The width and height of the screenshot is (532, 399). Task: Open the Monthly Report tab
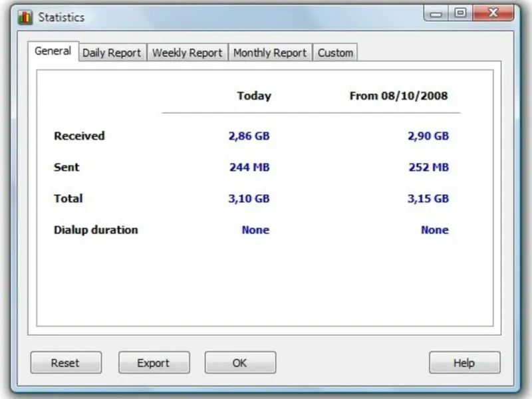pyautogui.click(x=270, y=53)
